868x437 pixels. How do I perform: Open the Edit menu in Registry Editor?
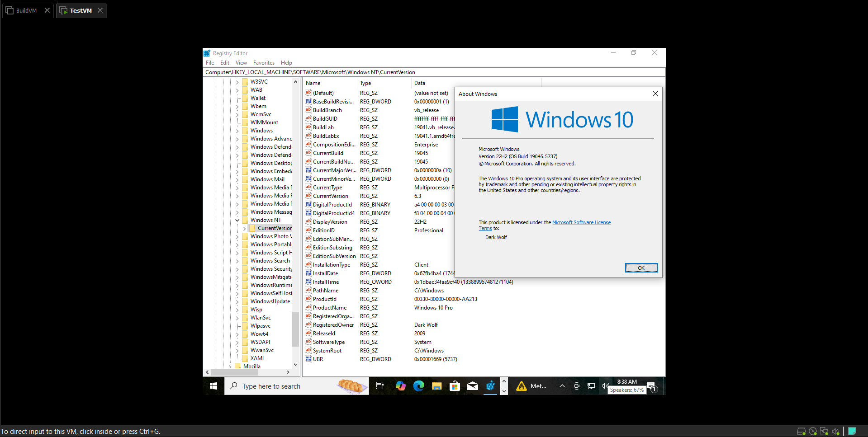225,63
